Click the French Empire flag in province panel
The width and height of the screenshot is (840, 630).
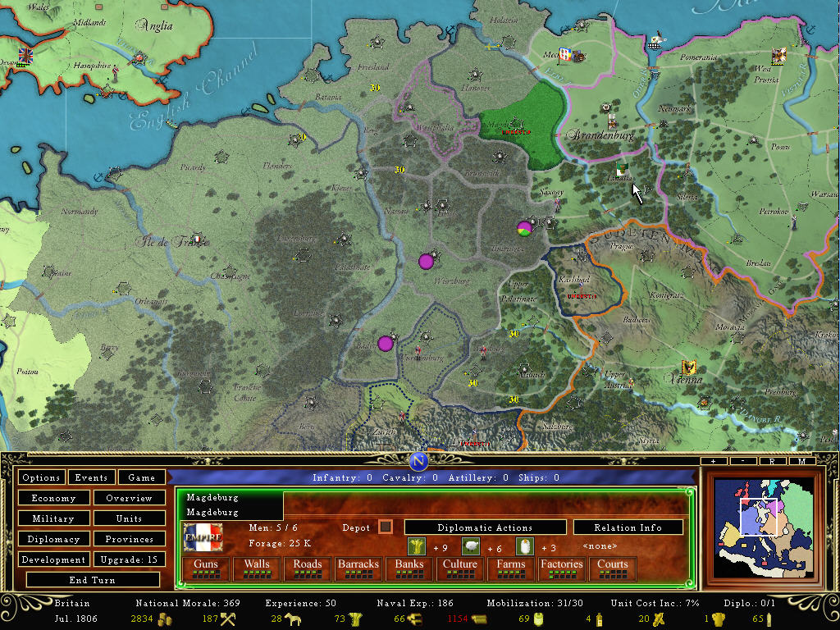203,537
